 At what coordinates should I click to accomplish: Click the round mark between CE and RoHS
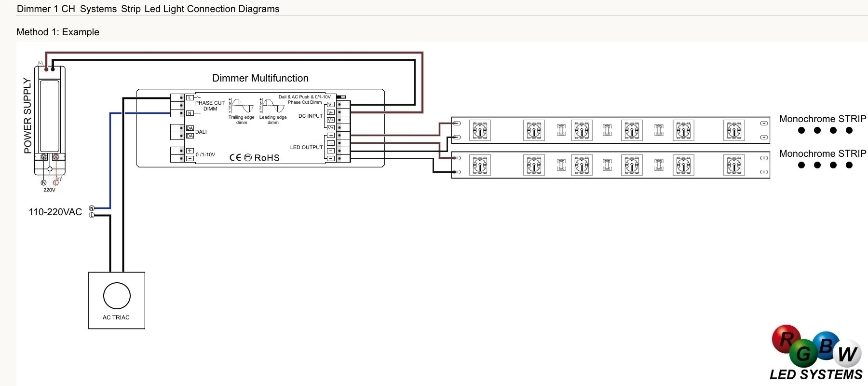click(248, 157)
